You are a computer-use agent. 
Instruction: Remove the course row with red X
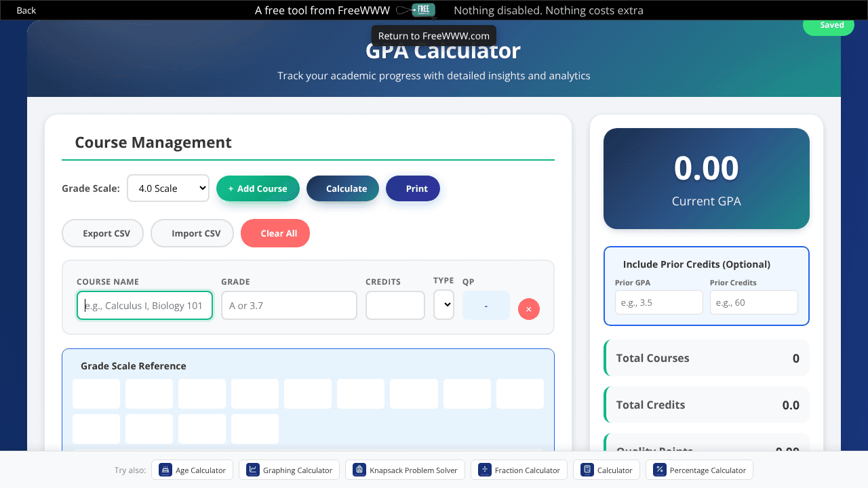(529, 308)
